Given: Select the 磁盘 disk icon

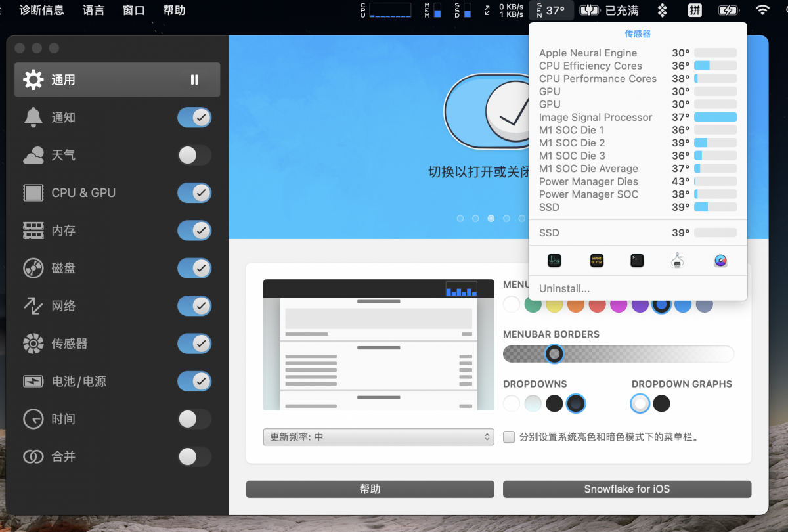Looking at the screenshot, I should click(33, 268).
